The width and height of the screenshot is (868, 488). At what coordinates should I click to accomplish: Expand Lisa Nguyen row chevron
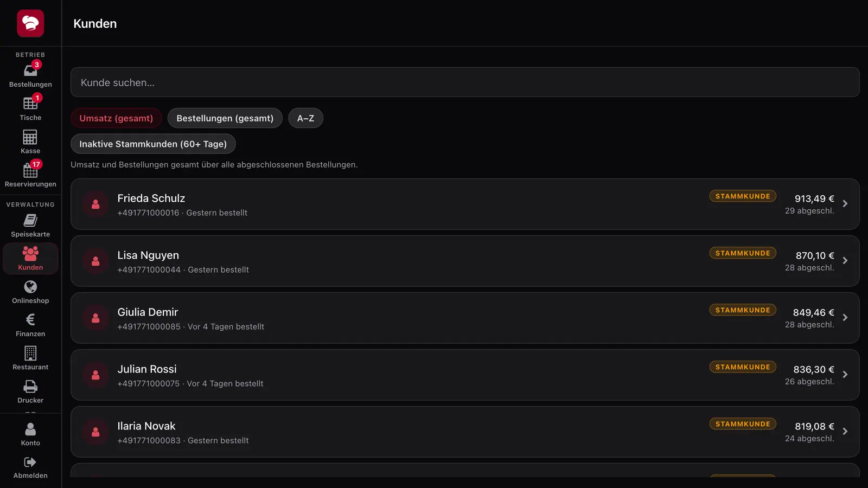click(x=845, y=261)
